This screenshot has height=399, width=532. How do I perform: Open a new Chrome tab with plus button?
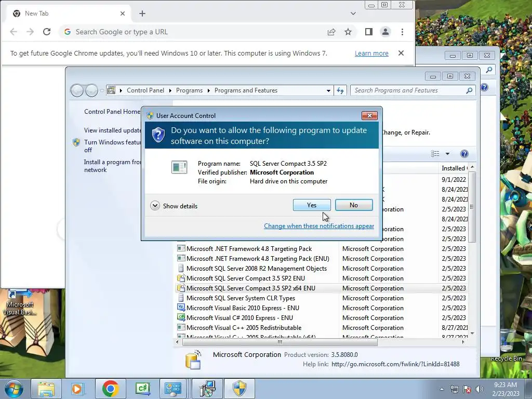pyautogui.click(x=142, y=14)
